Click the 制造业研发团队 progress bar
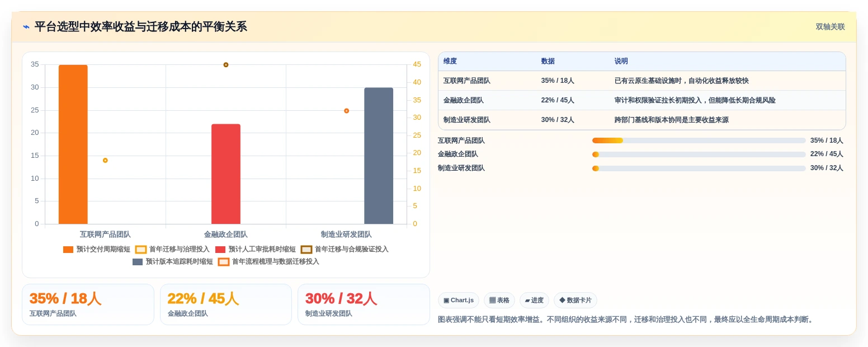 pos(699,168)
